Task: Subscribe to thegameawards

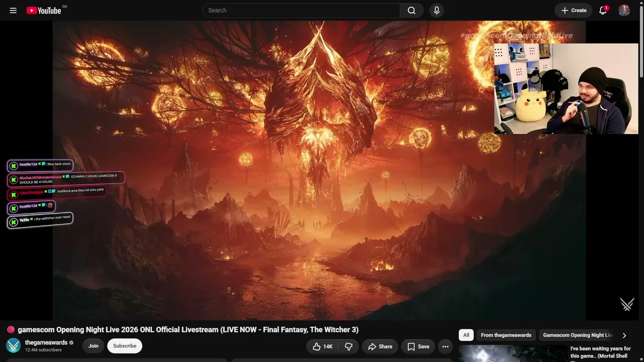Action: tap(125, 346)
